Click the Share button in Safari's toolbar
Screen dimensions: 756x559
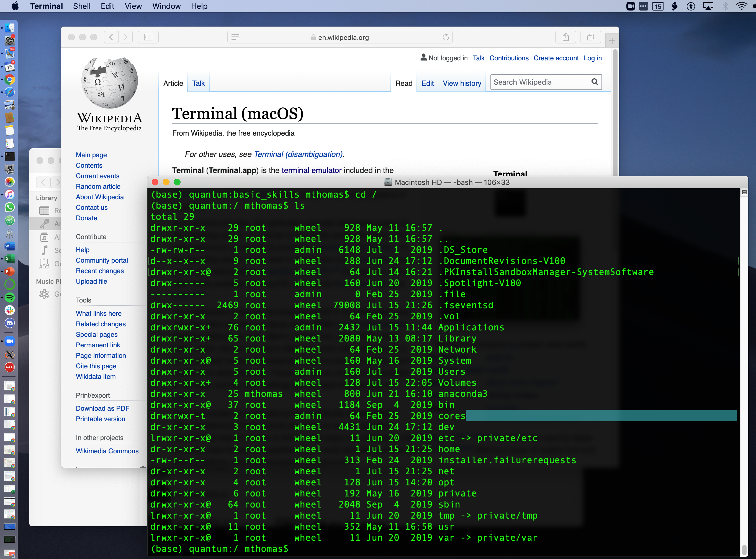coord(565,37)
